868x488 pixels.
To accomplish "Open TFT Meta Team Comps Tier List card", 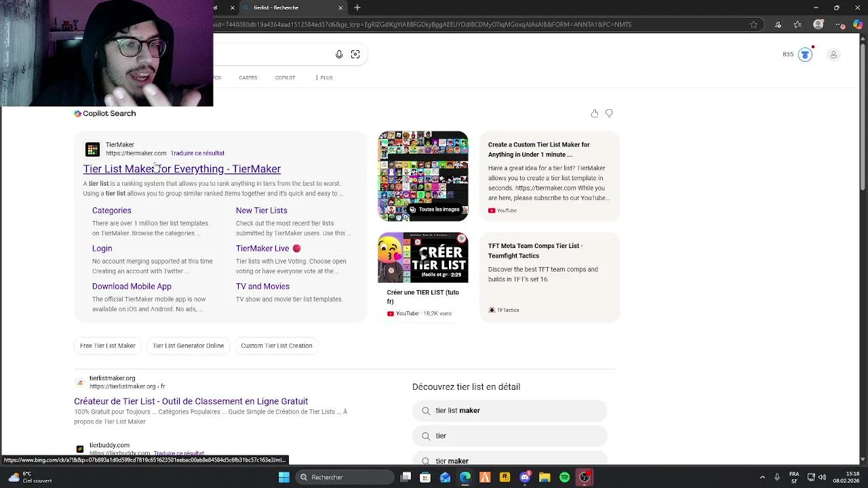I will click(549, 277).
